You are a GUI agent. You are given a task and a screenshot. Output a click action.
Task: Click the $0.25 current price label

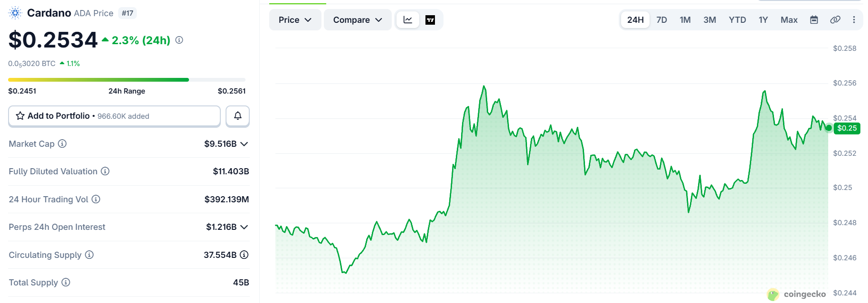pyautogui.click(x=847, y=128)
